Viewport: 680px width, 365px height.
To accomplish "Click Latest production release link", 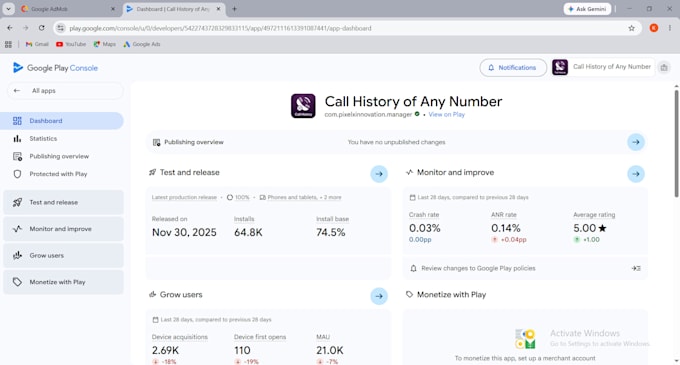I will coord(184,197).
